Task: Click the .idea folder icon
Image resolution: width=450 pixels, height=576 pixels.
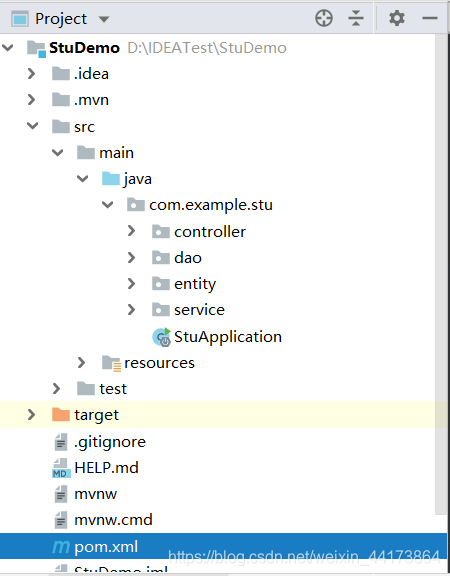Action: [x=61, y=73]
